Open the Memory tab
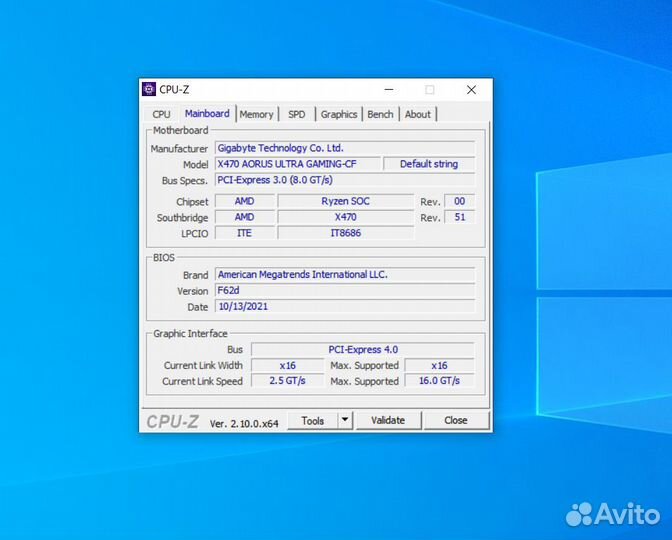Image resolution: width=672 pixels, height=540 pixels. 256,114
